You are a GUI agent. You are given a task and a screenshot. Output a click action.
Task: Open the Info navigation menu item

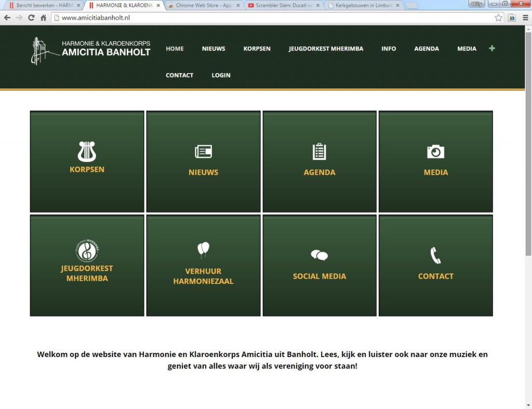(x=388, y=49)
